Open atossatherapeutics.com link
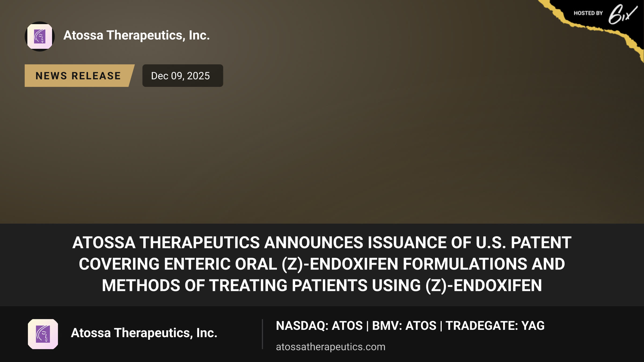Viewport: 644px width, 362px height. (x=331, y=347)
